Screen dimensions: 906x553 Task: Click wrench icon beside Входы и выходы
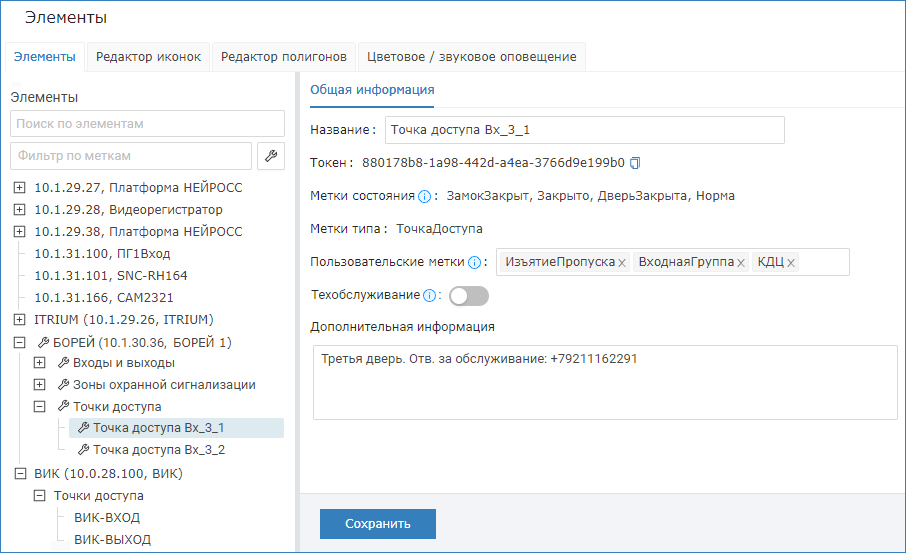coord(63,363)
